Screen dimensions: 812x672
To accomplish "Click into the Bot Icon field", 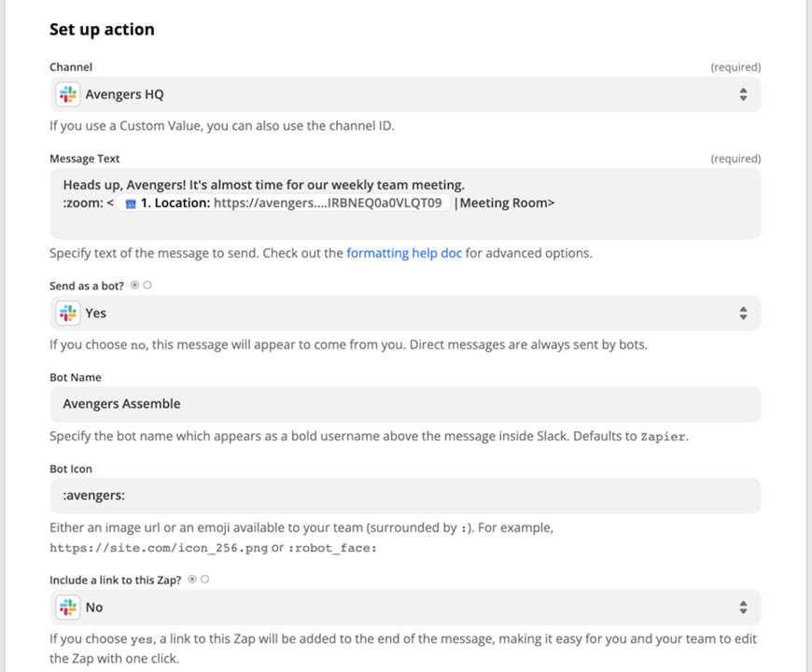I will 405,496.
